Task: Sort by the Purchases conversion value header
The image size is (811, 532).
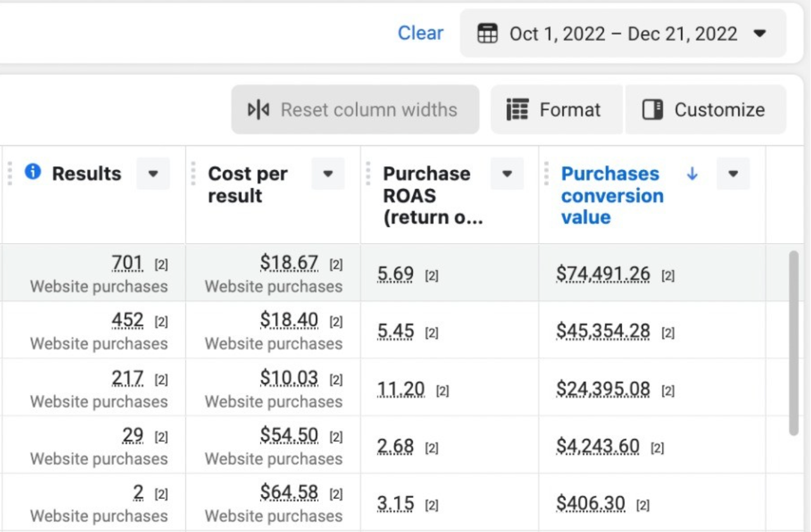Action: click(612, 195)
